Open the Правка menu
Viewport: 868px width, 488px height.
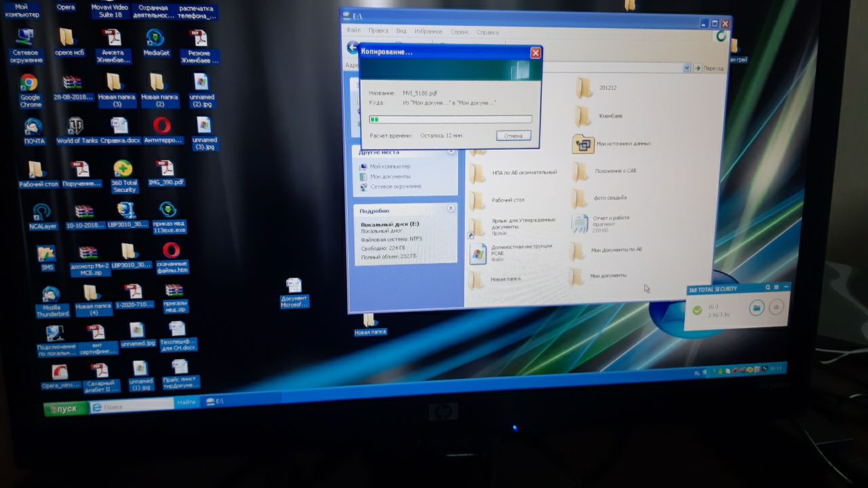pos(378,31)
